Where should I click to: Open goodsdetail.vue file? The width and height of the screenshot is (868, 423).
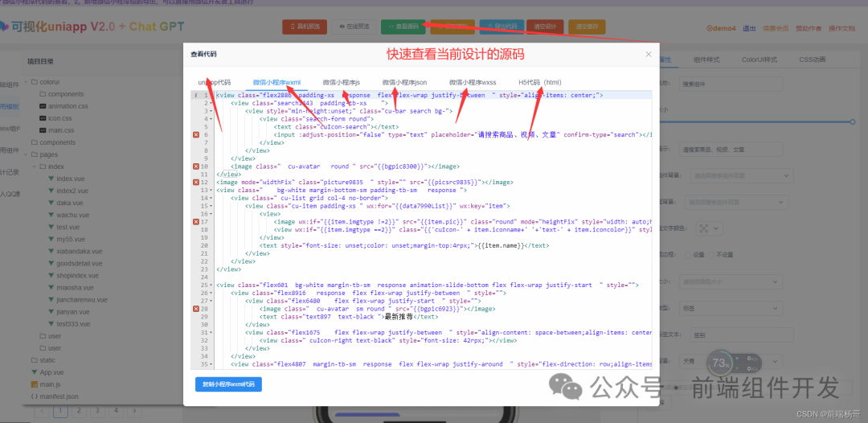79,264
